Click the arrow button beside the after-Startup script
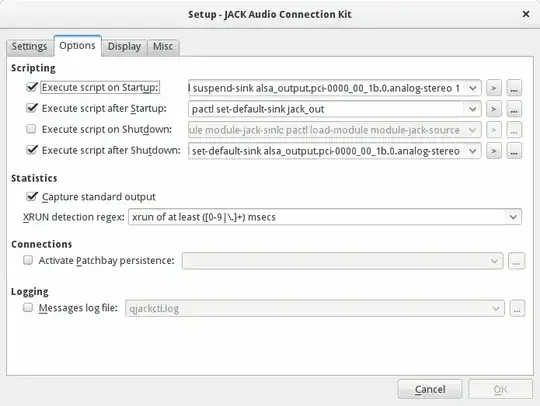This screenshot has height=406, width=540. (x=494, y=109)
